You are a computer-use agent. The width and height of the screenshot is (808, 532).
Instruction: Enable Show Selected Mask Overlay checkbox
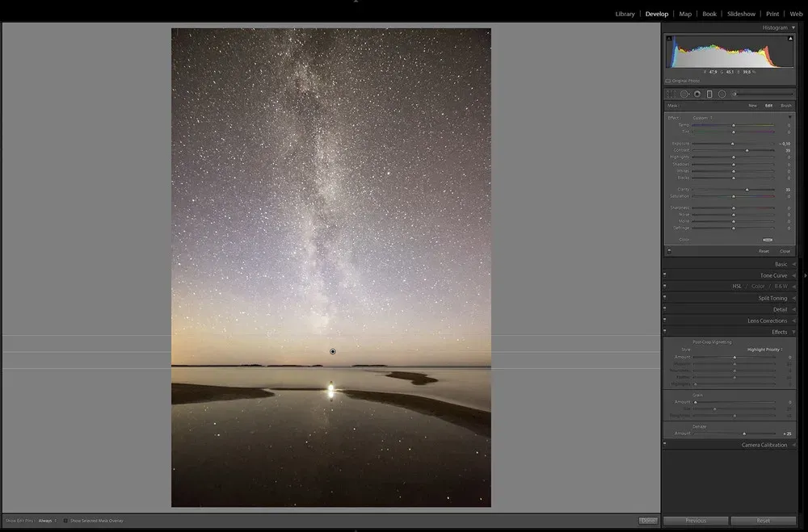click(65, 521)
